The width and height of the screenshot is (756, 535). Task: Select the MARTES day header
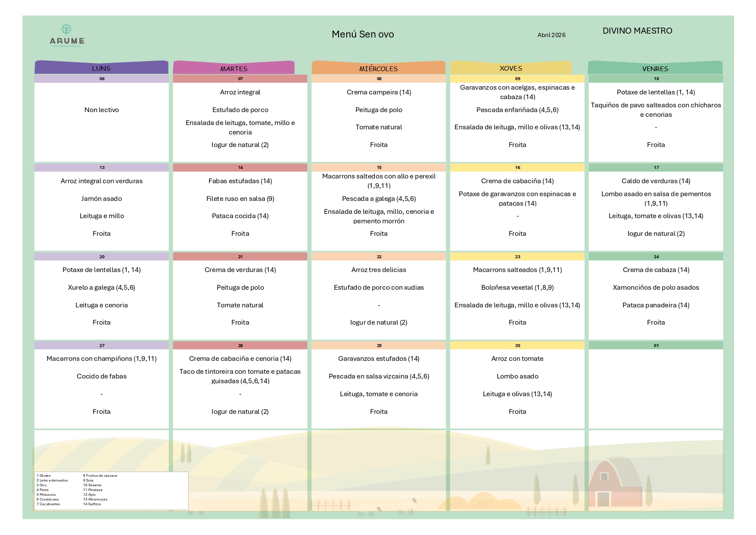(x=233, y=69)
